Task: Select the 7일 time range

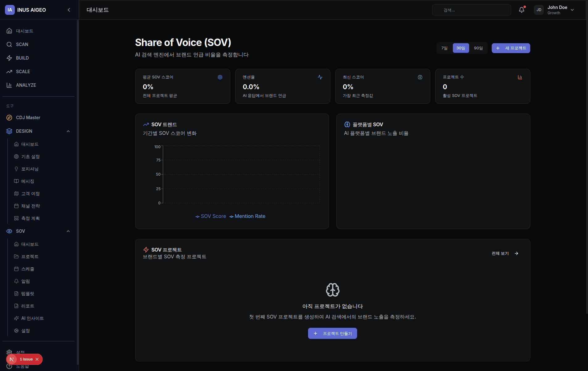Action: click(x=444, y=48)
